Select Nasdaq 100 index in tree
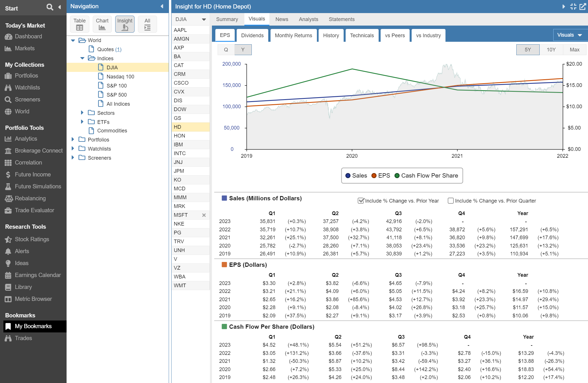 120,77
